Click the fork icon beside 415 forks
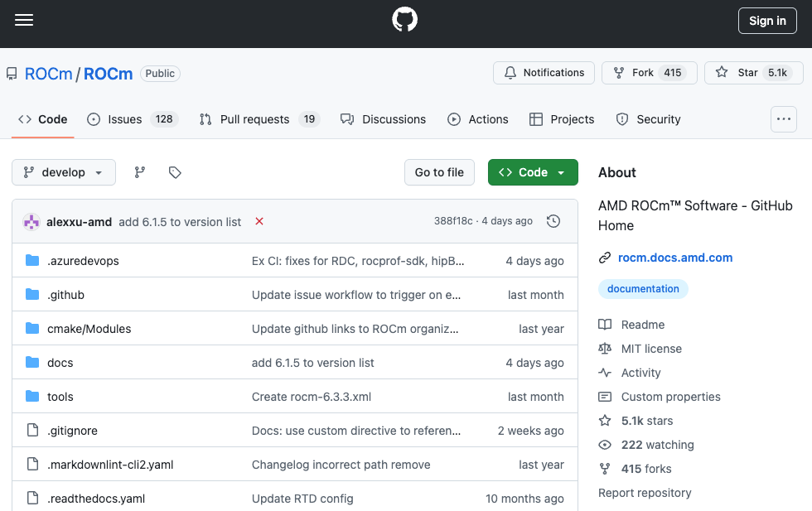 click(605, 469)
